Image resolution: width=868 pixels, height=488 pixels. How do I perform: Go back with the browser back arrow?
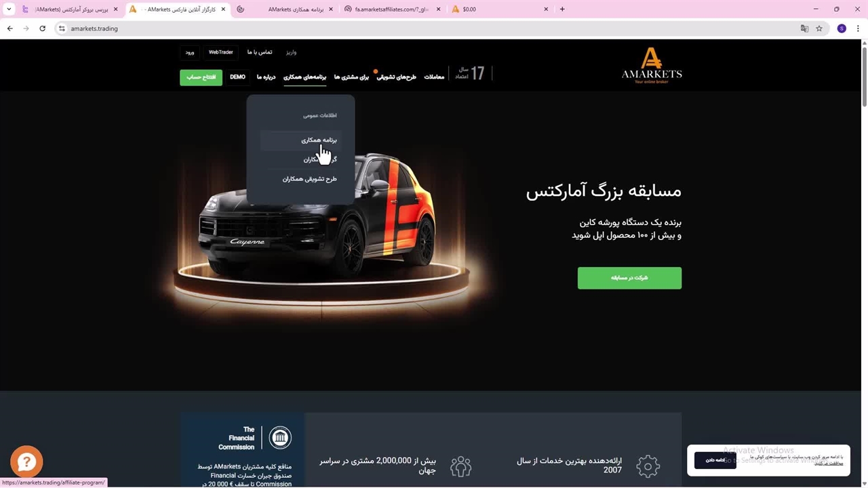tap(9, 28)
